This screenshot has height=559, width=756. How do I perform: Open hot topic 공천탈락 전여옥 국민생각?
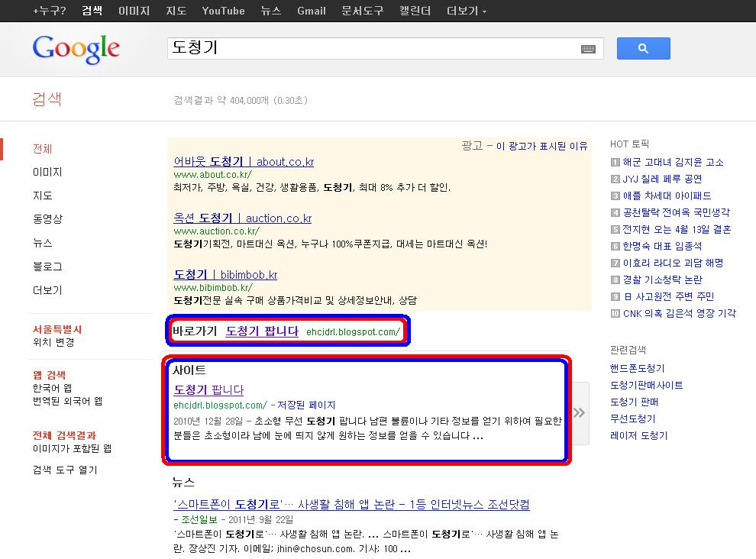tap(676, 212)
